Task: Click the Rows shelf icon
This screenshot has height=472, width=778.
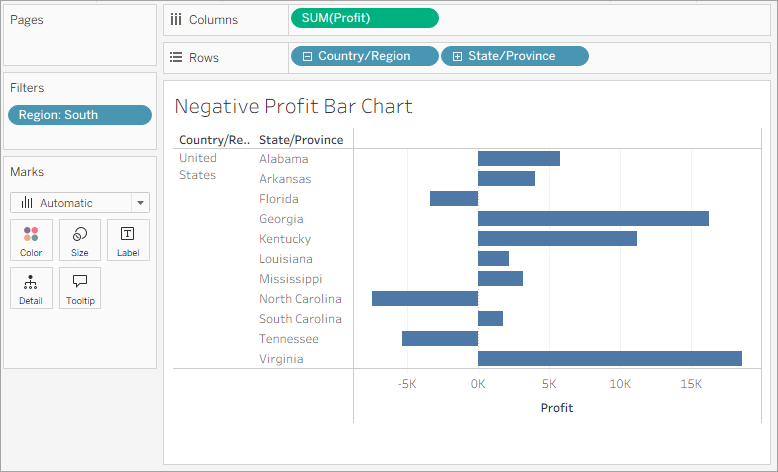Action: [x=177, y=57]
